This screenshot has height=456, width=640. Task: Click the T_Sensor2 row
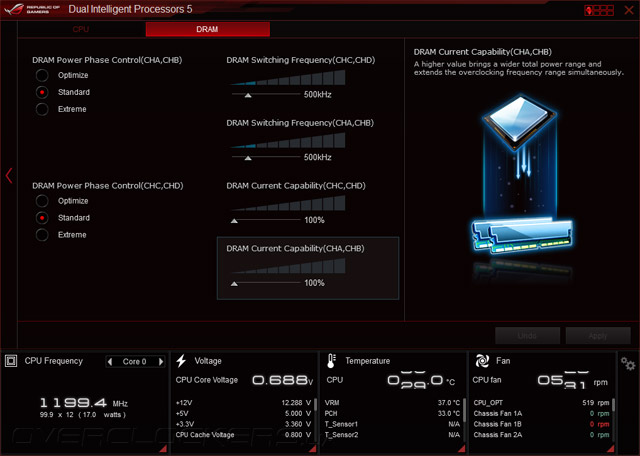(x=392, y=435)
